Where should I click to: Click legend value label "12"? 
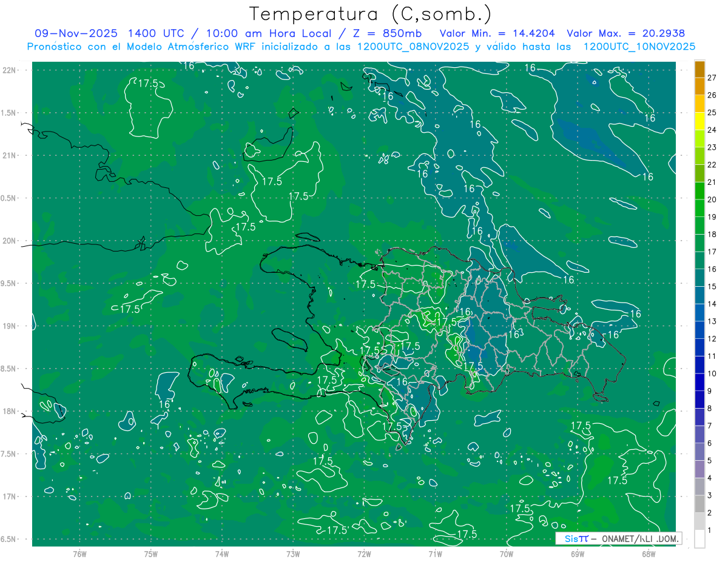pos(712,339)
